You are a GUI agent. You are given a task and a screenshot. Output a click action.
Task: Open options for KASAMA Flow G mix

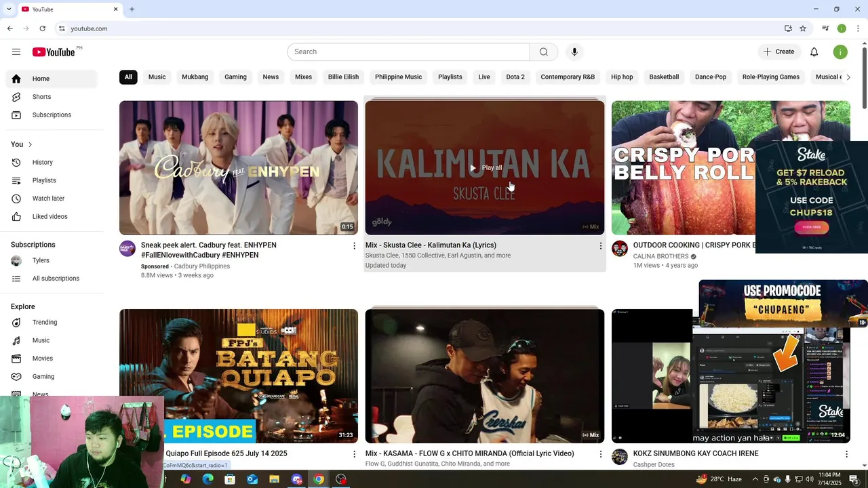[x=600, y=454]
